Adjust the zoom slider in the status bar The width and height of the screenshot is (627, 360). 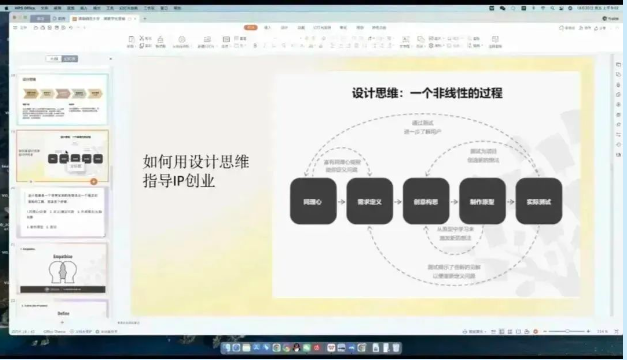567,332
